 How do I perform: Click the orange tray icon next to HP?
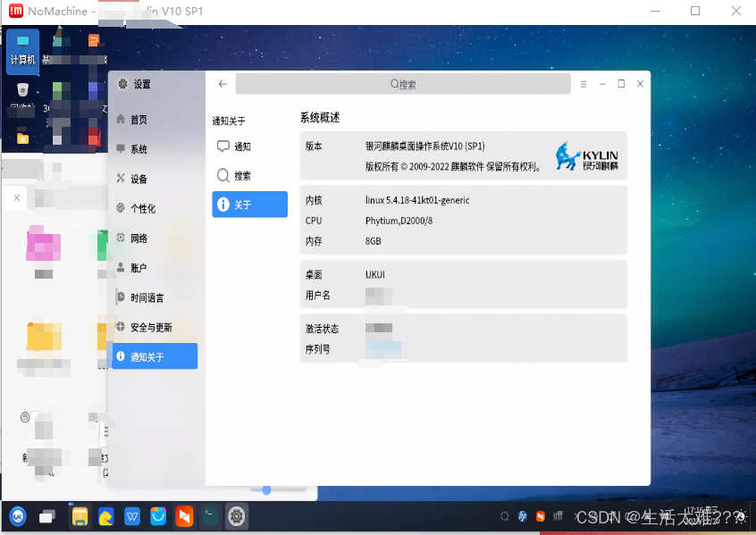pos(541,516)
